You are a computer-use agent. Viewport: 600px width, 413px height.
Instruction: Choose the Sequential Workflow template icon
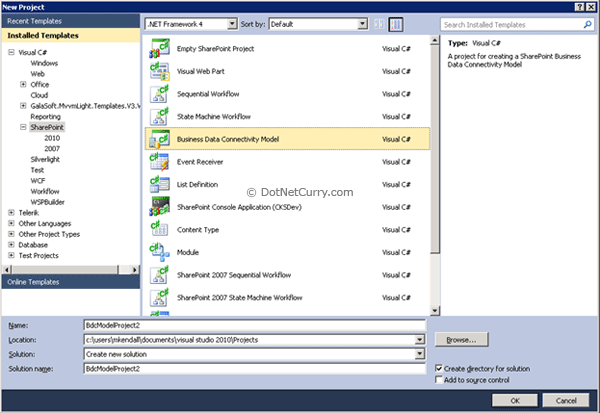coord(159,94)
